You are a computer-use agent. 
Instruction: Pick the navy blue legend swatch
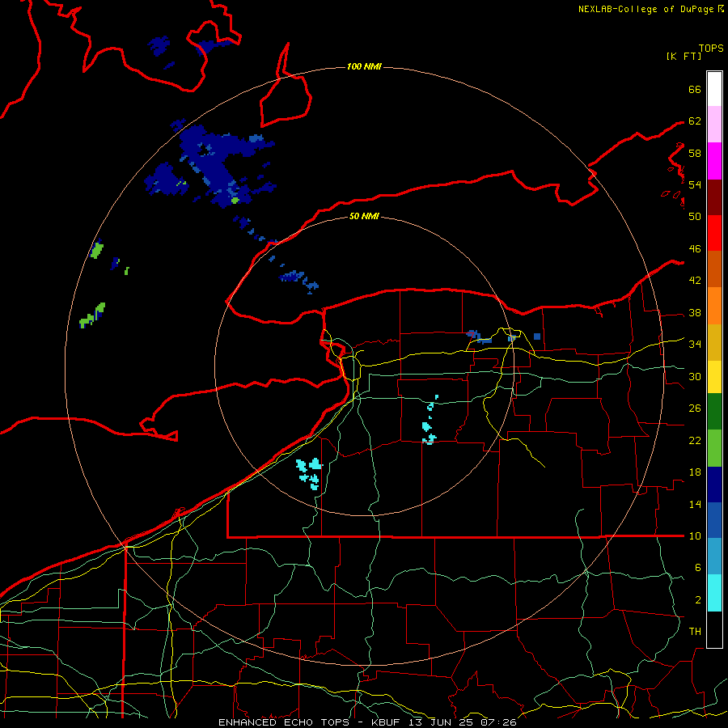click(x=714, y=485)
